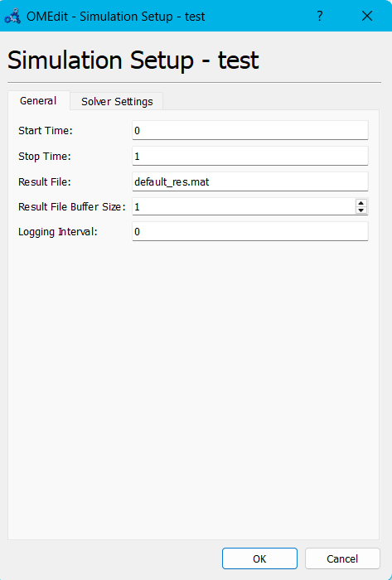Dismiss the dialog using Cancel button
The height and width of the screenshot is (580, 392).
pyautogui.click(x=342, y=558)
